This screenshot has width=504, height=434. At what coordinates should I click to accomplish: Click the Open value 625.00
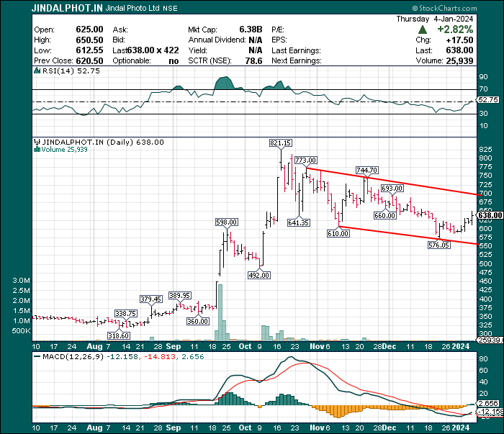89,30
